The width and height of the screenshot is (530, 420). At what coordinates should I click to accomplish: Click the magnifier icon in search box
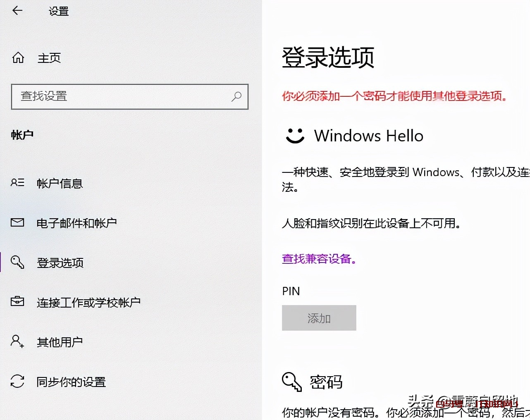coord(236,97)
